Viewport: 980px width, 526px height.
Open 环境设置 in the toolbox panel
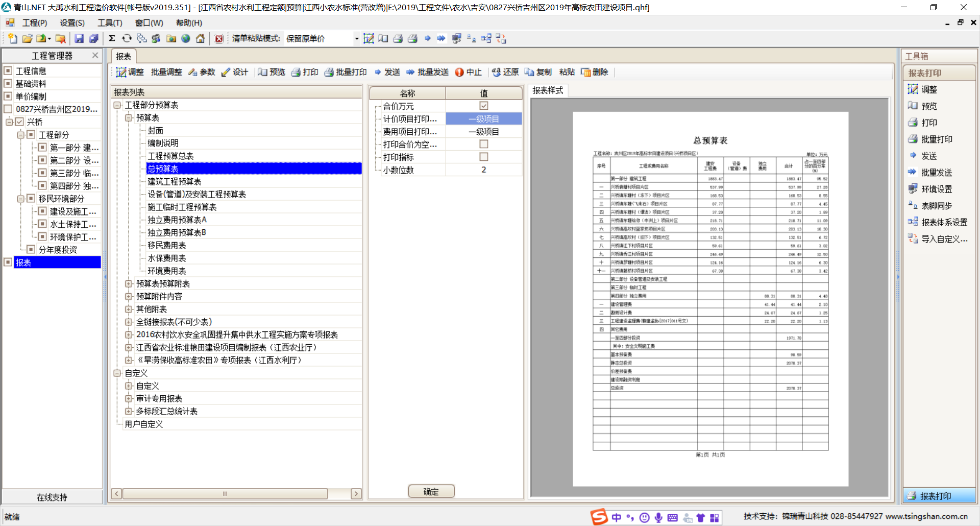(936, 189)
